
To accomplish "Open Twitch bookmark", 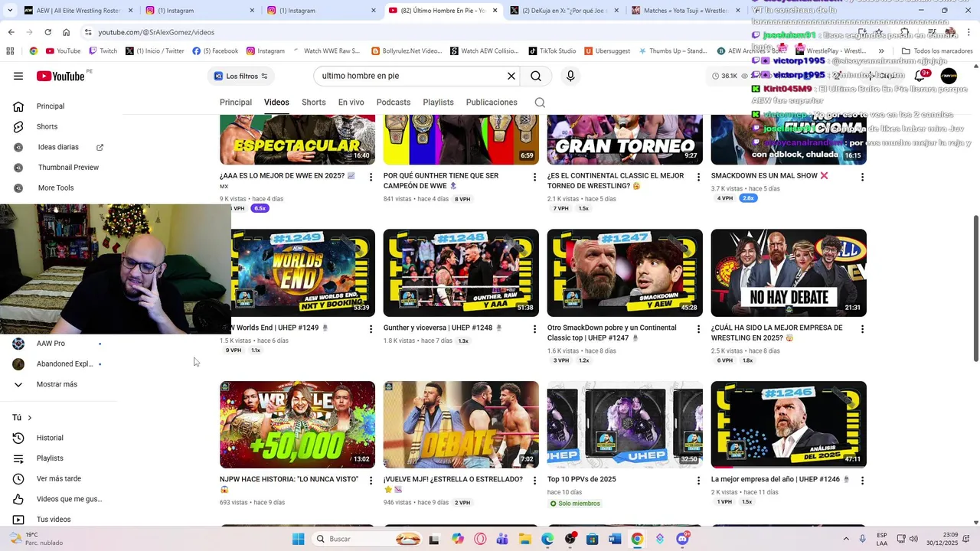I will pos(103,51).
